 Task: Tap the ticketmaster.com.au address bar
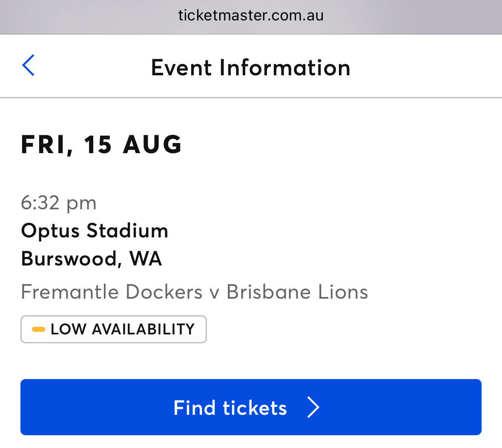click(x=251, y=16)
